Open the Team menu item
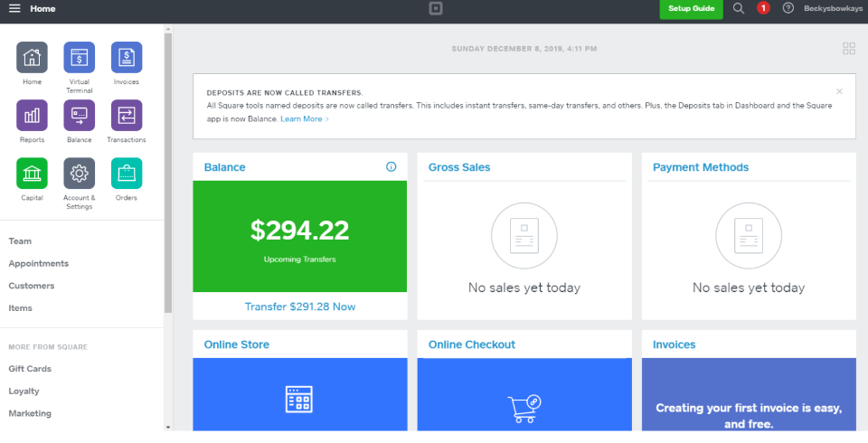Image resolution: width=868 pixels, height=443 pixels. pyautogui.click(x=20, y=240)
